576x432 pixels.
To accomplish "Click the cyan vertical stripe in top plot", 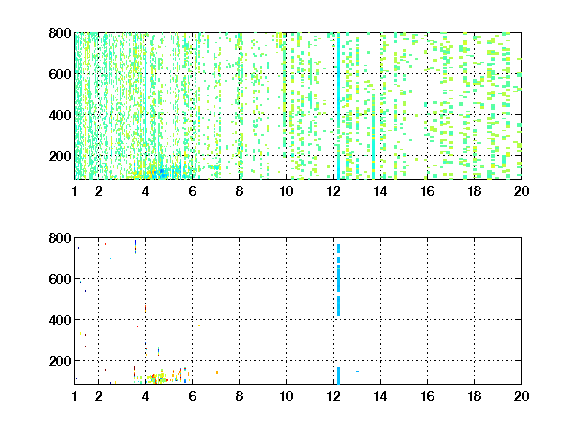I will pos(338,107).
